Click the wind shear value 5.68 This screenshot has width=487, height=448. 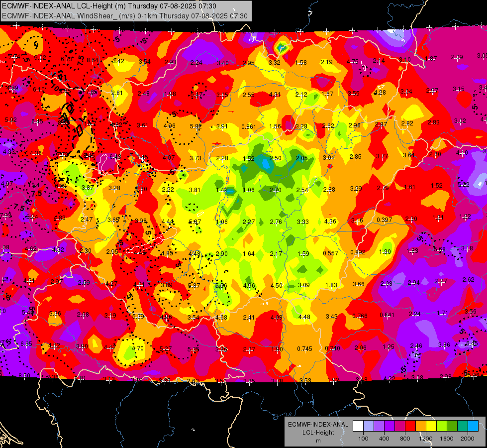pyautogui.click(x=439, y=249)
